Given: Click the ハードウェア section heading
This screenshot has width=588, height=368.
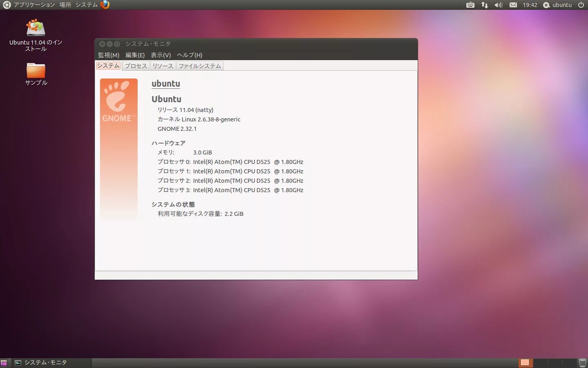Looking at the screenshot, I should pos(168,143).
